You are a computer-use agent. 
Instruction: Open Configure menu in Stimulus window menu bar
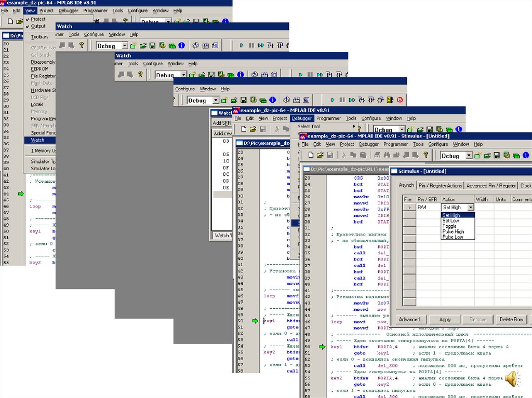coord(438,144)
